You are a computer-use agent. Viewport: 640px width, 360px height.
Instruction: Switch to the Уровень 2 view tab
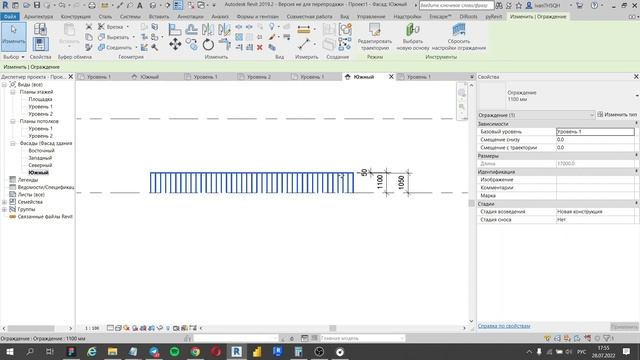coord(259,77)
